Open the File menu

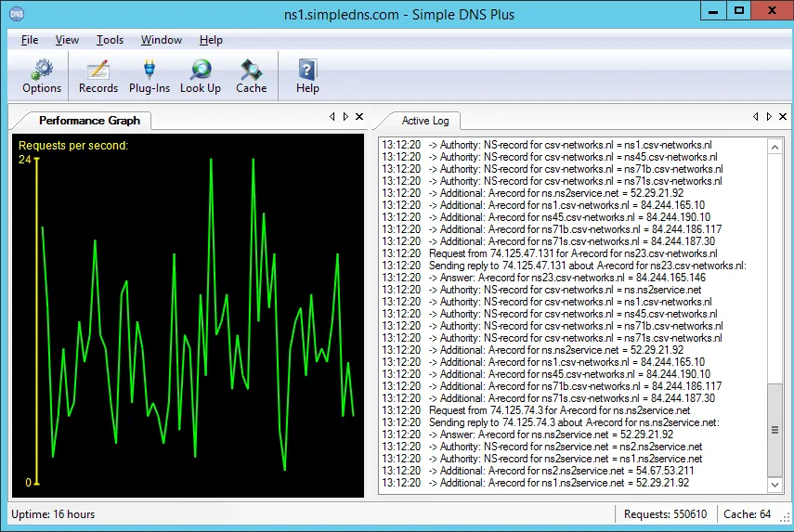pos(30,40)
